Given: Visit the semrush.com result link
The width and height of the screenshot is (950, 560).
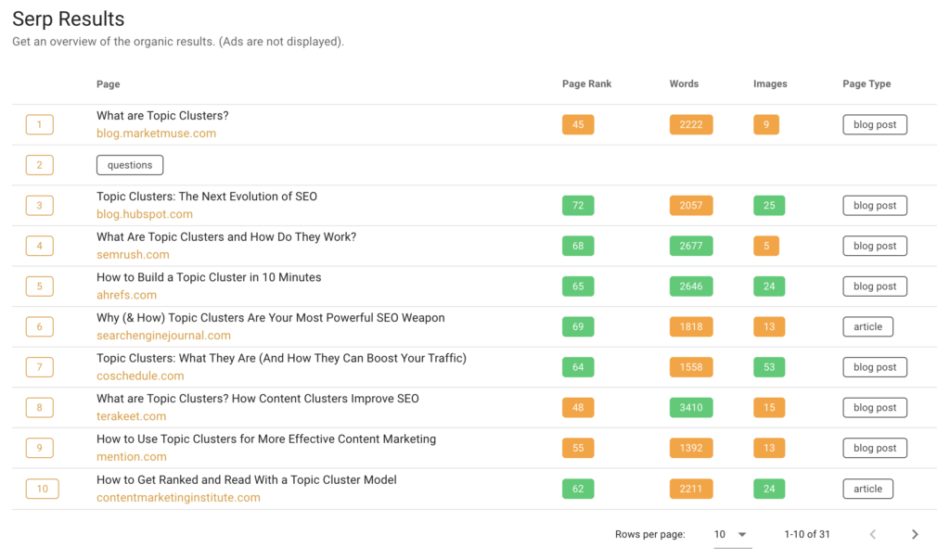Looking at the screenshot, I should [133, 254].
